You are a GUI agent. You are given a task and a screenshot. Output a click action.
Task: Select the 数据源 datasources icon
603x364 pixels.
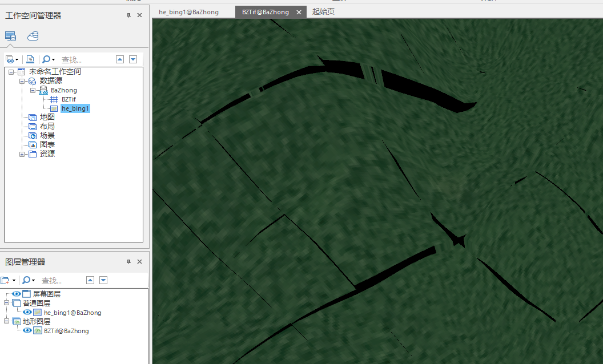point(33,81)
